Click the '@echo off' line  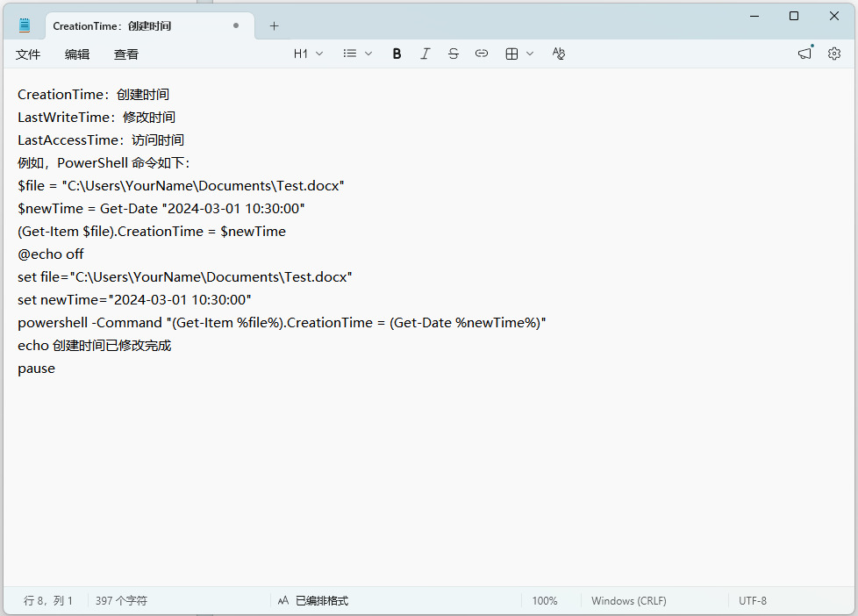pyautogui.click(x=50, y=254)
